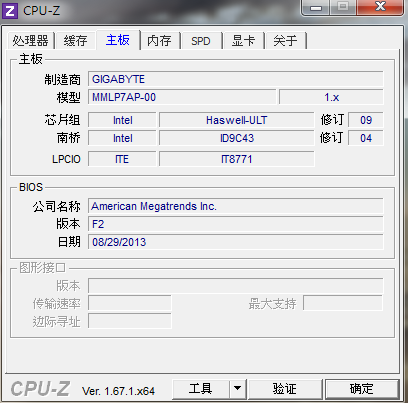This screenshot has width=408, height=403.
Task: Click the GIGABYTE manufacturer field
Action: pyautogui.click(x=236, y=79)
